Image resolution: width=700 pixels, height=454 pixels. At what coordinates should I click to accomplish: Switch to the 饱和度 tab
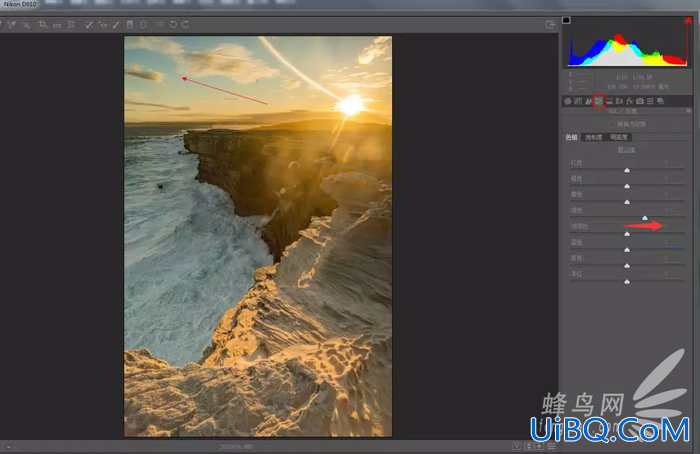[594, 137]
